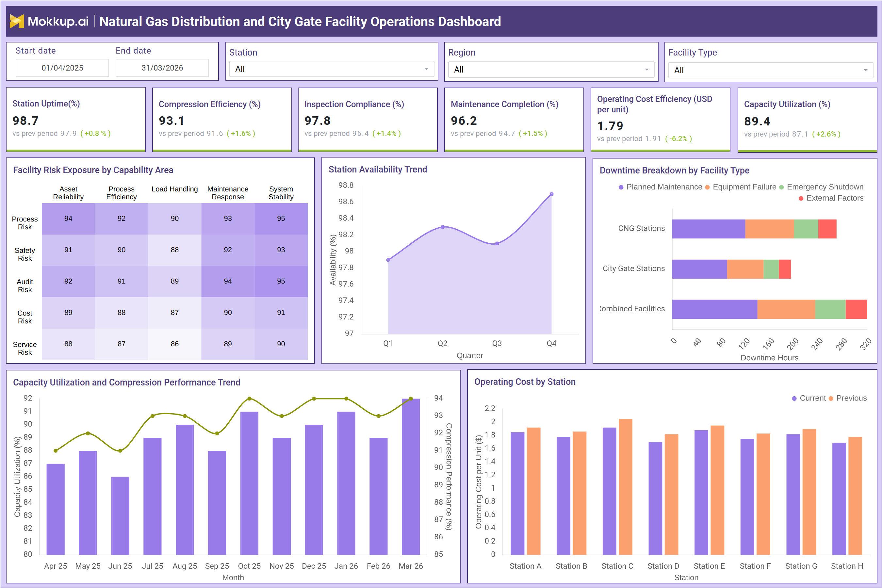The width and height of the screenshot is (882, 588).
Task: Click the Q1 point on Availability Trend
Action: (388, 260)
